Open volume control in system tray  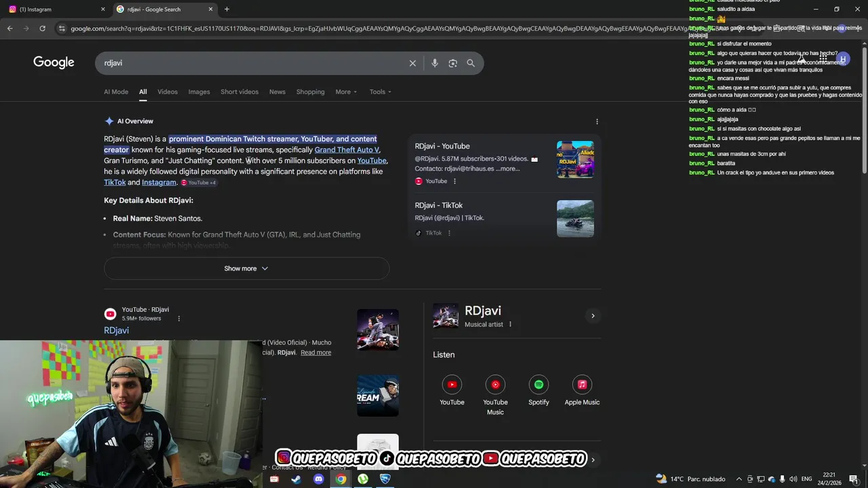coord(793,479)
